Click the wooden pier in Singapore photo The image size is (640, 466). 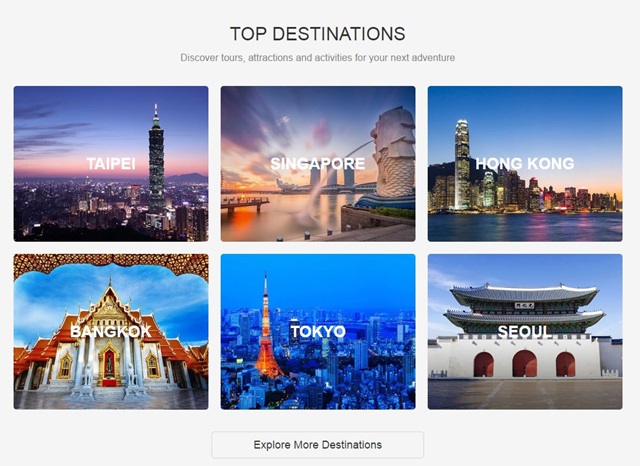(245, 203)
